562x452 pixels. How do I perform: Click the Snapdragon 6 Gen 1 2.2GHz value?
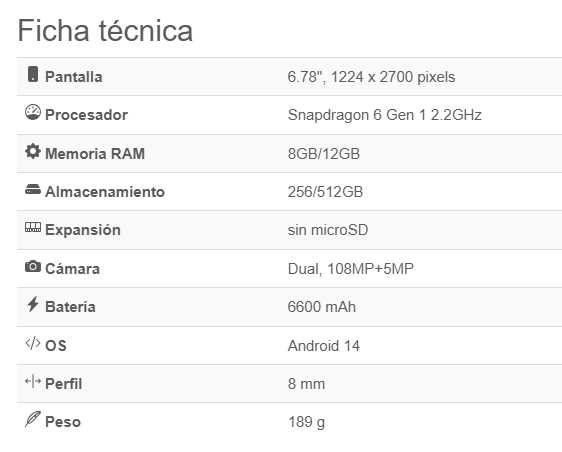click(385, 115)
